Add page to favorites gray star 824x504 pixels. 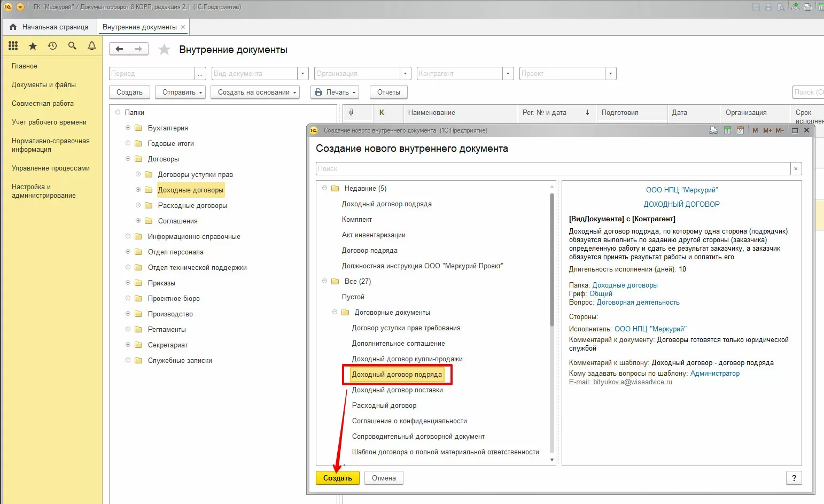(165, 50)
